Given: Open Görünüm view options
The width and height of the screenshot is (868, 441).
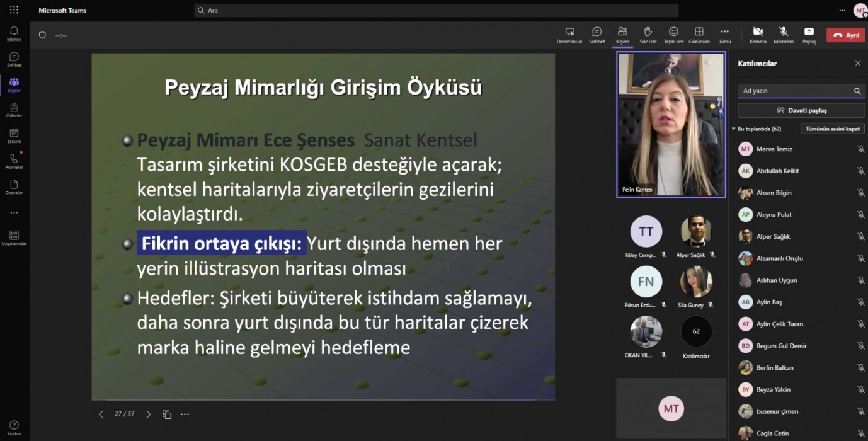Looking at the screenshot, I should click(699, 35).
